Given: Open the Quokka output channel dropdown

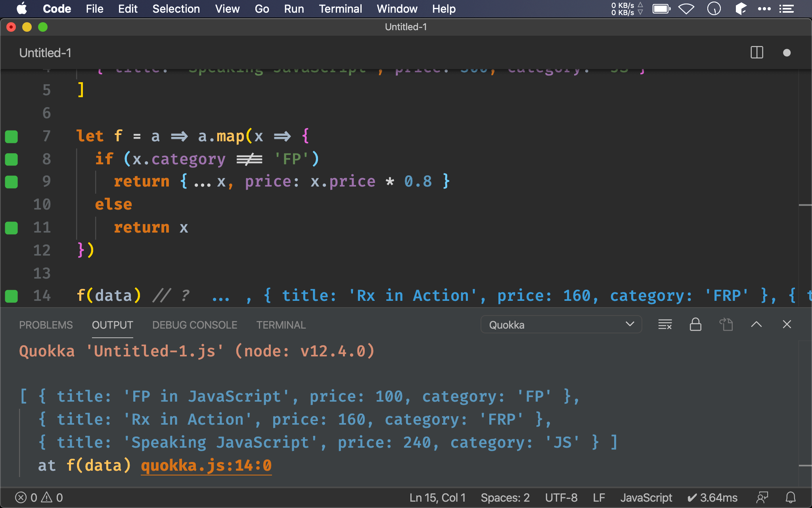Looking at the screenshot, I should click(561, 325).
